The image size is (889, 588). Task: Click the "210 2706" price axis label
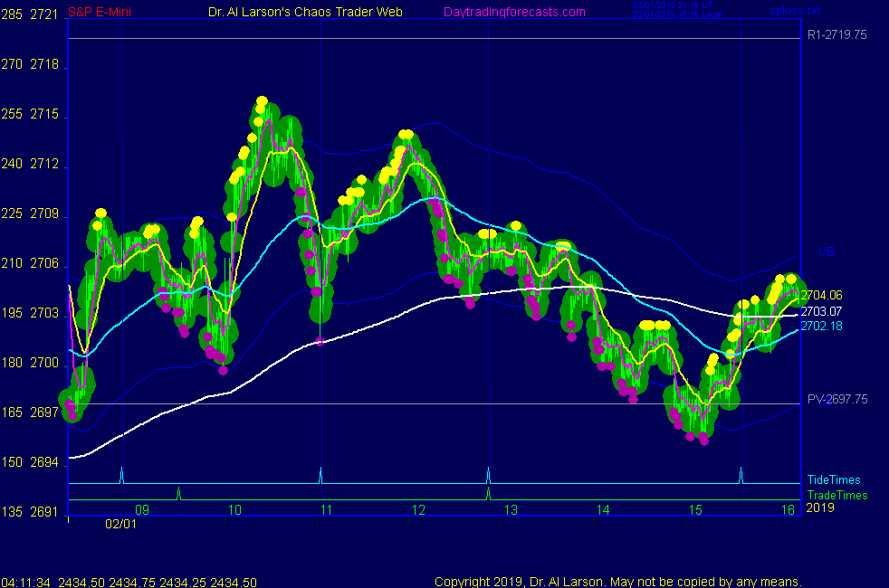point(30,263)
